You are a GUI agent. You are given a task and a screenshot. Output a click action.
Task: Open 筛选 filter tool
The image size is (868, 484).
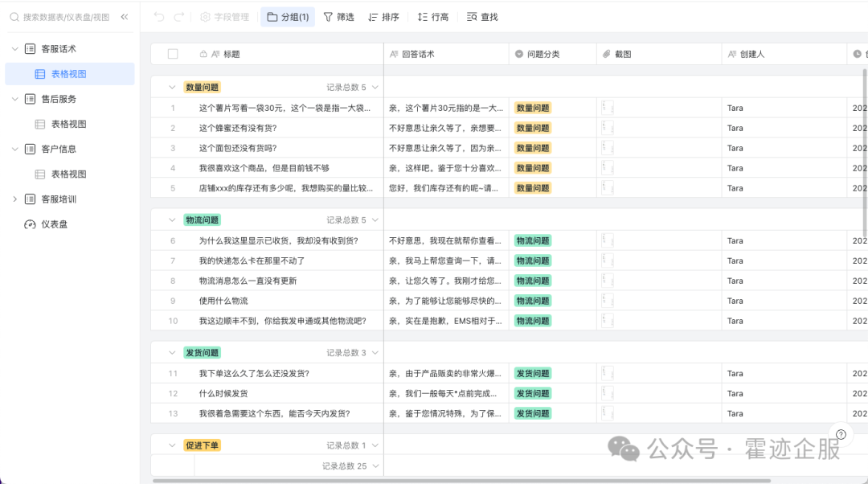click(x=338, y=17)
